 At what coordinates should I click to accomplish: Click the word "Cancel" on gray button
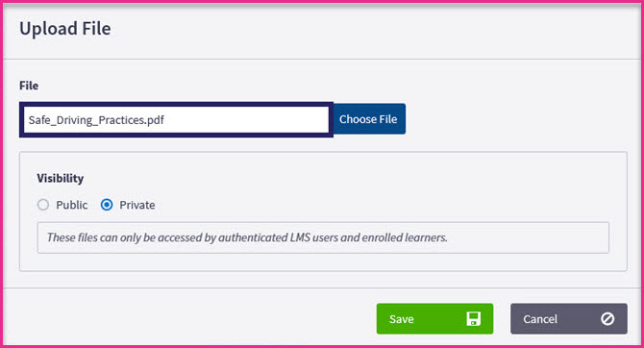point(540,319)
